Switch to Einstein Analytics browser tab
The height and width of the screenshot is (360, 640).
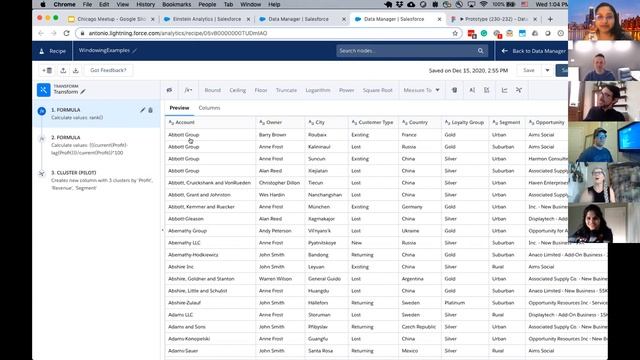tap(207, 19)
